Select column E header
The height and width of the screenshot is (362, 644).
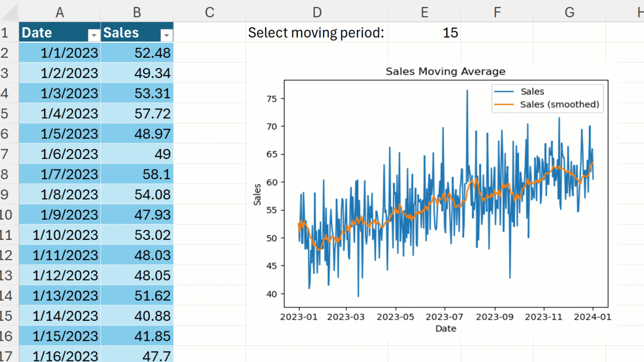[424, 12]
